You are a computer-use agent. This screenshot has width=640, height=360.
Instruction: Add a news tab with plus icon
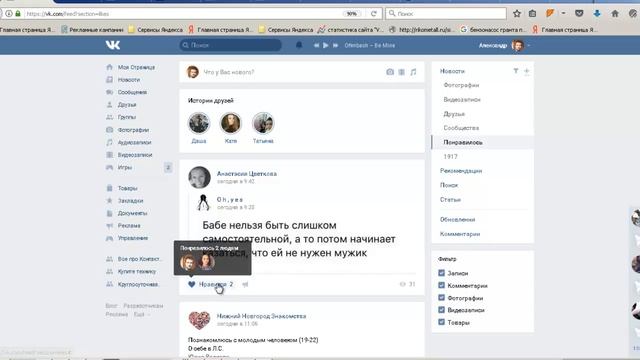[x=527, y=71]
